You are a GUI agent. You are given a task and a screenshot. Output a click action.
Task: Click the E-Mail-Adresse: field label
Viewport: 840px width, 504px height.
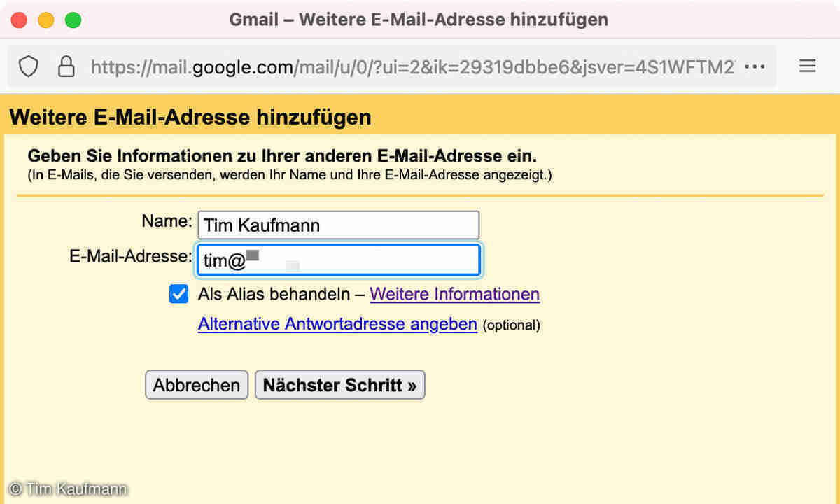coord(130,256)
